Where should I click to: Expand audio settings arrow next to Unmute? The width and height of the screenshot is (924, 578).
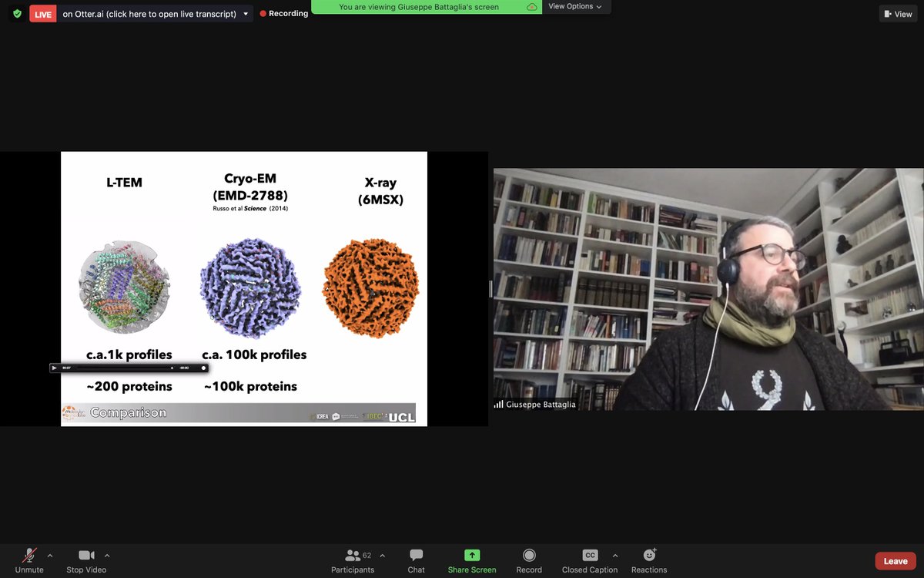[50, 555]
